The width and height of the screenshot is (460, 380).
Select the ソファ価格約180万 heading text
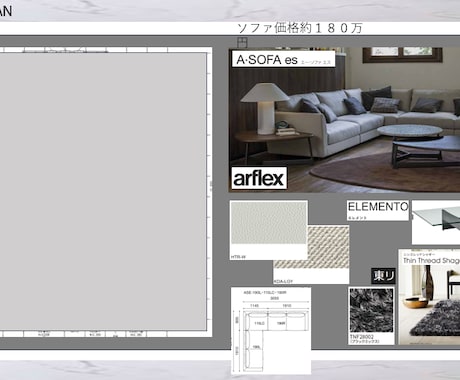click(x=300, y=28)
